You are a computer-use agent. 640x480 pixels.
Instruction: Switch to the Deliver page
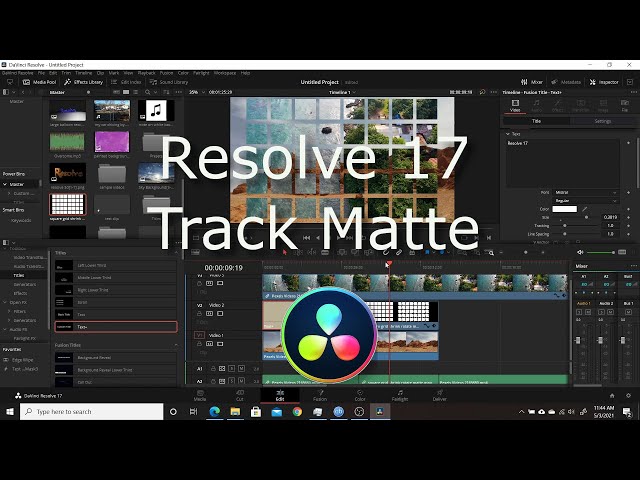(440, 396)
